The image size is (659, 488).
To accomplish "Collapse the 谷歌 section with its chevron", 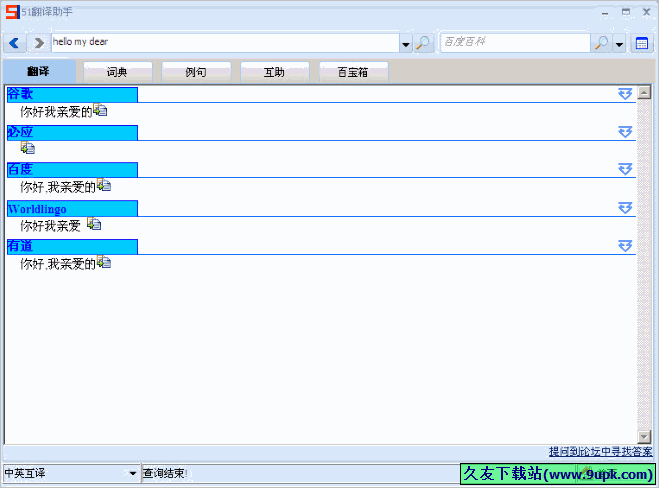I will (625, 94).
